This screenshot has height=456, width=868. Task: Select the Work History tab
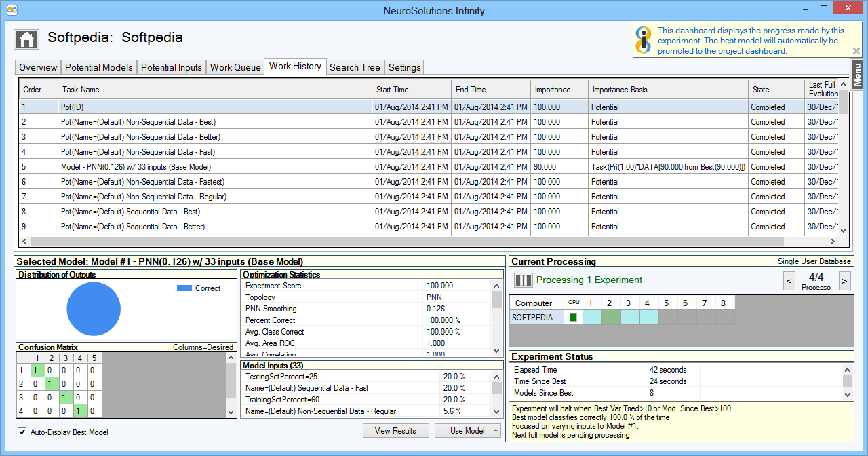point(295,66)
